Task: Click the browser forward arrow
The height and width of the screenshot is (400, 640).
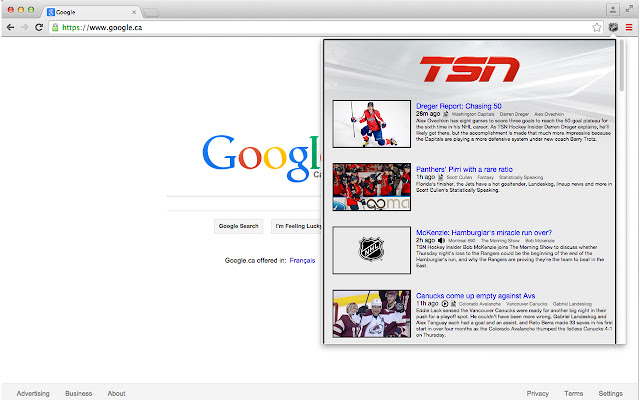Action: point(24,27)
